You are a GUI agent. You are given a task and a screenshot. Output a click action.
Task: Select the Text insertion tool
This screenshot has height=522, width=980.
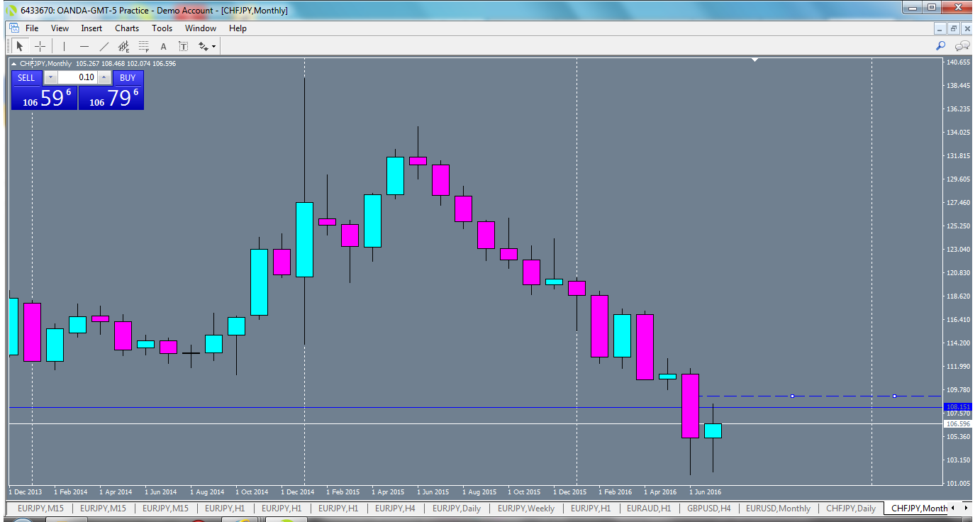click(163, 46)
